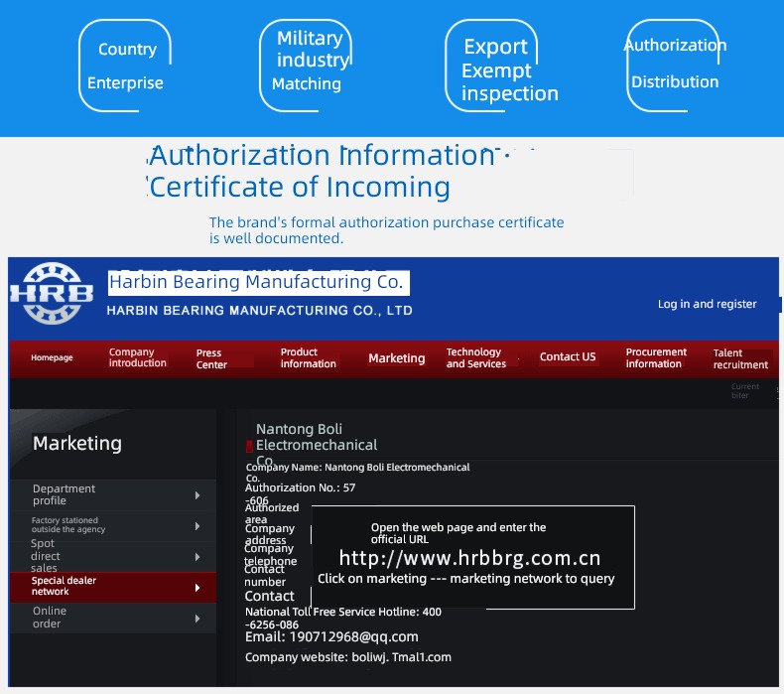Screen dimensions: 784x694
Task: Open the Press Center menu item
Action: (211, 358)
